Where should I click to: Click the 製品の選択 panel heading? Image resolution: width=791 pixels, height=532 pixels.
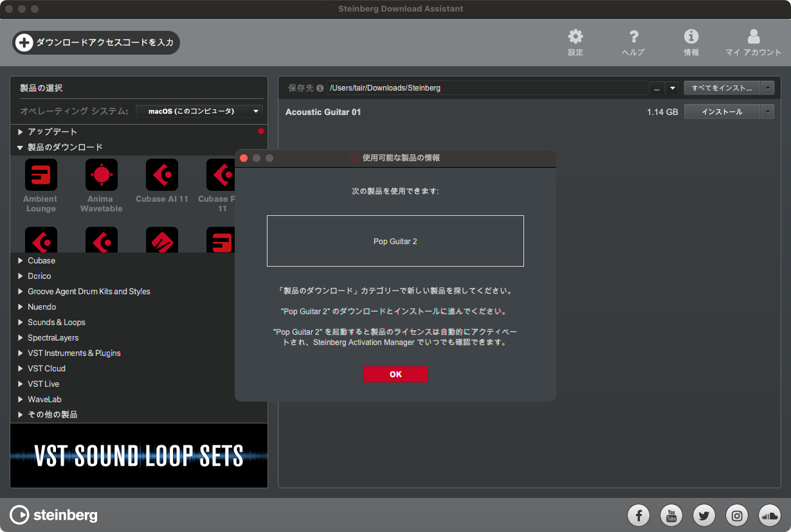[x=41, y=88]
